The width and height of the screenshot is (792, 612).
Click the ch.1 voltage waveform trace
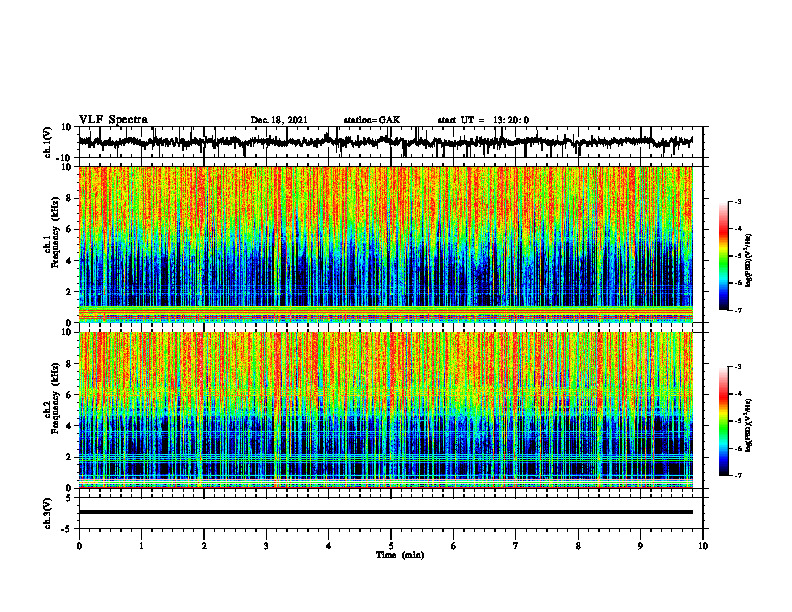(x=385, y=142)
